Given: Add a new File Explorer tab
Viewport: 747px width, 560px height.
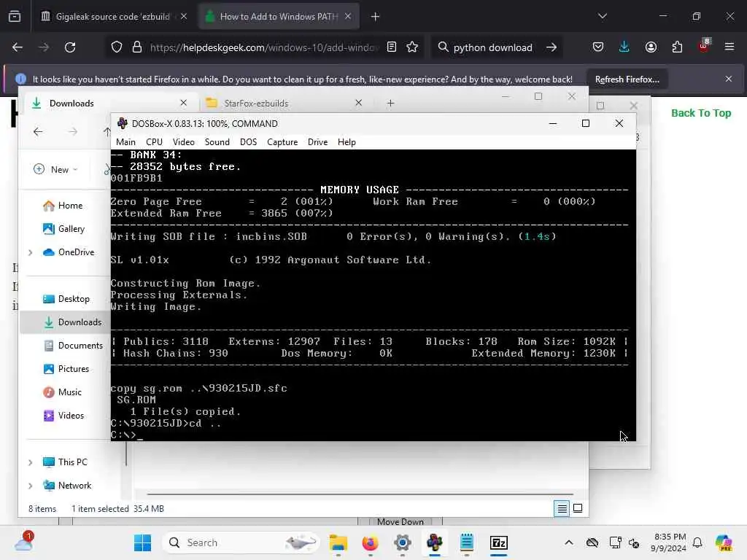Looking at the screenshot, I should coord(391,104).
